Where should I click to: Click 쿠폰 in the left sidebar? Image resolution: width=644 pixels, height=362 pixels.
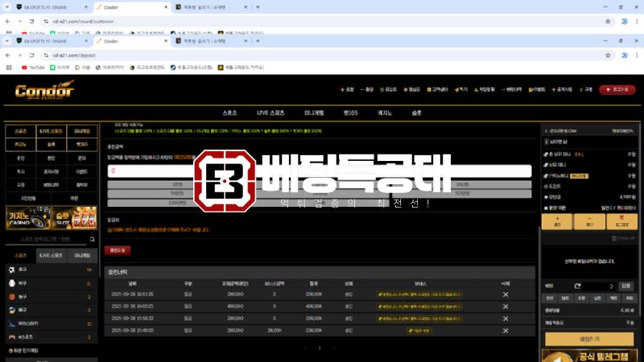click(74, 198)
